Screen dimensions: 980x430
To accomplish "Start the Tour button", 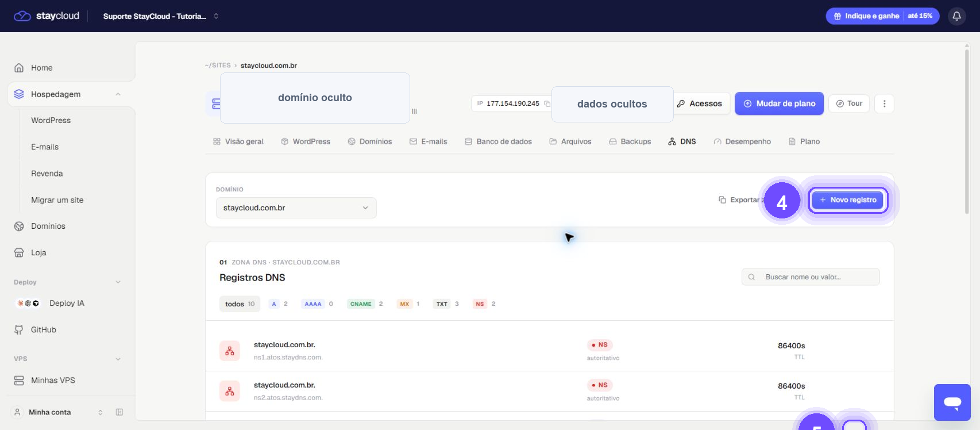I will point(849,103).
